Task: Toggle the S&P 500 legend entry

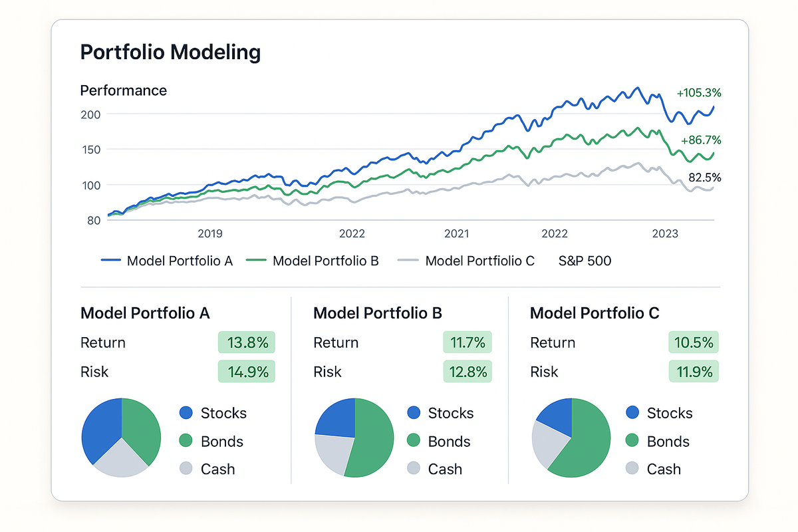Action: [x=585, y=261]
